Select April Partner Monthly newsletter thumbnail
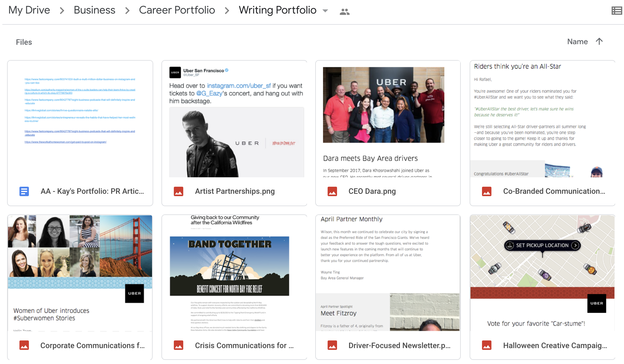This screenshot has width=624, height=364. 388,273
